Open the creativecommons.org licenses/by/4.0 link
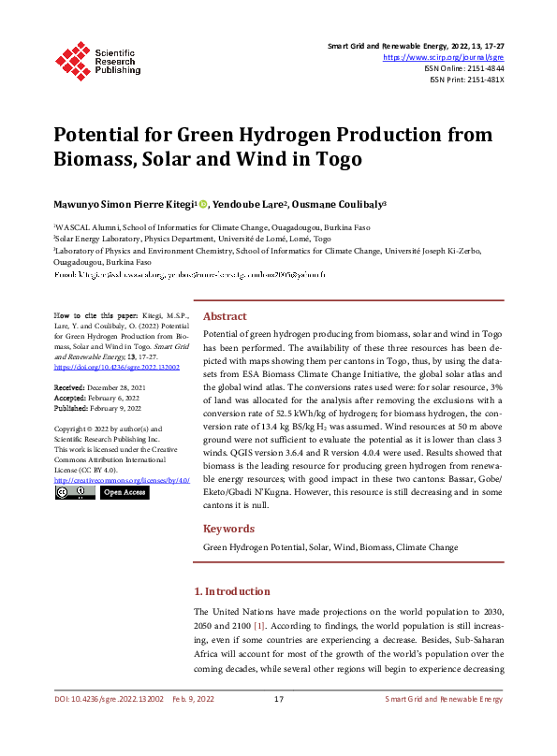 (122, 480)
